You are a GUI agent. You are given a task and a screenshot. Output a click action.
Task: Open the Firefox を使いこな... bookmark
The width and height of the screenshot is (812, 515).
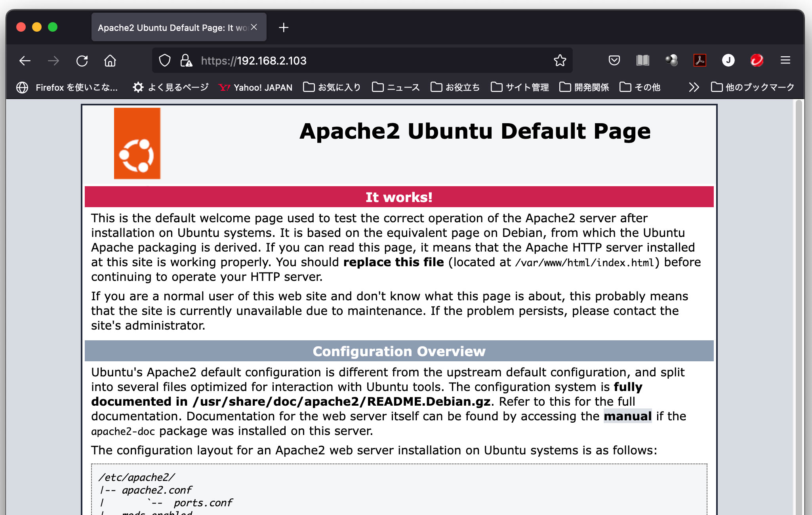67,87
